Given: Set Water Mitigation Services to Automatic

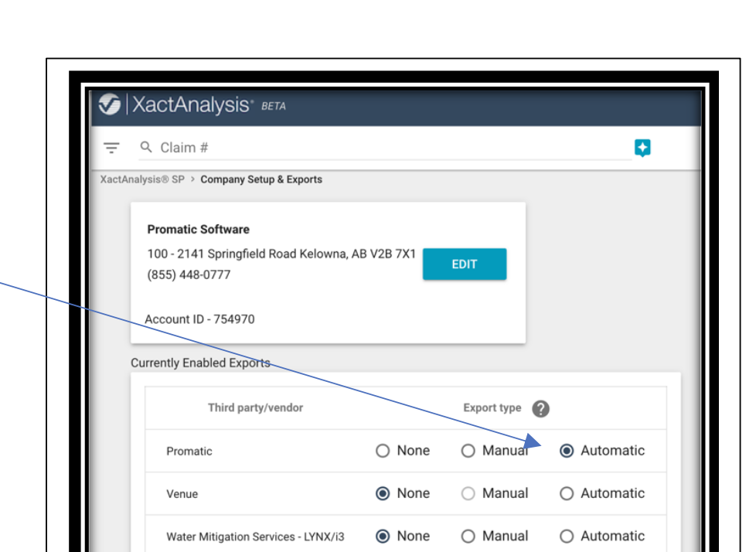Looking at the screenshot, I should (567, 536).
